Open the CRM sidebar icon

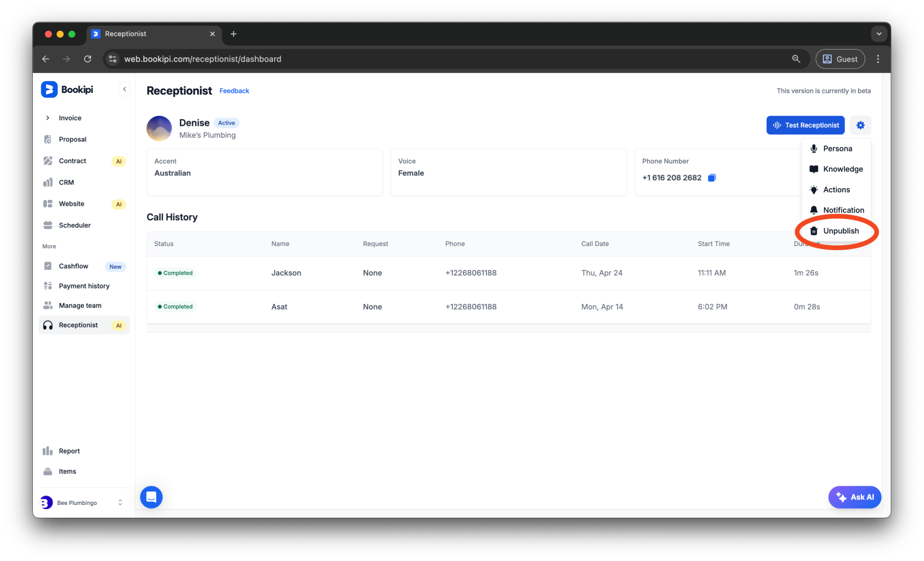[48, 182]
